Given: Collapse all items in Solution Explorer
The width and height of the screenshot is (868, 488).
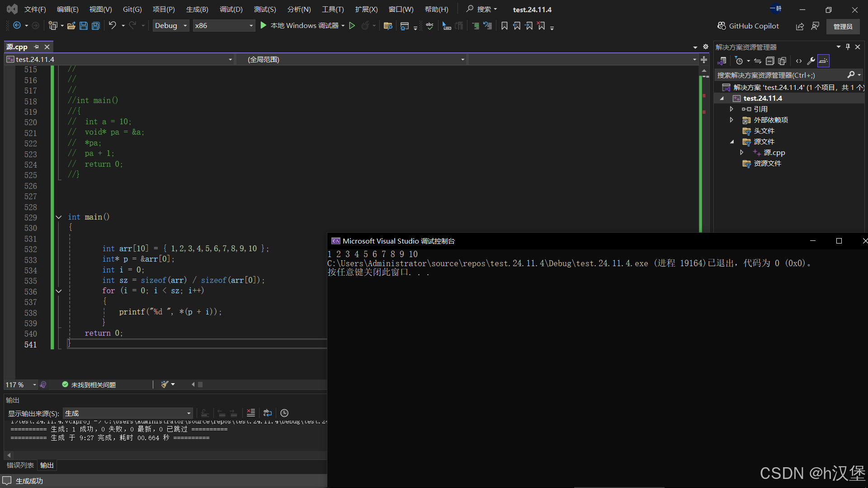Looking at the screenshot, I should pyautogui.click(x=770, y=61).
